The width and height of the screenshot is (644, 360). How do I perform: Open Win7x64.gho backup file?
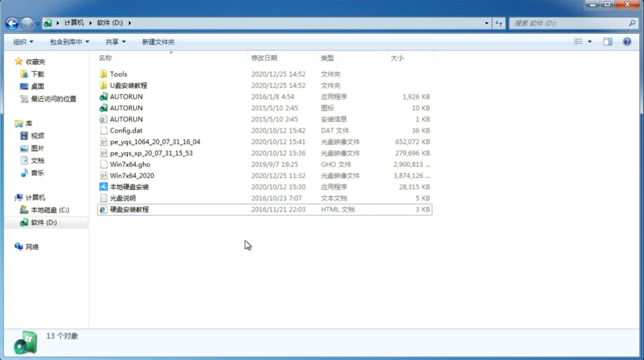point(130,164)
